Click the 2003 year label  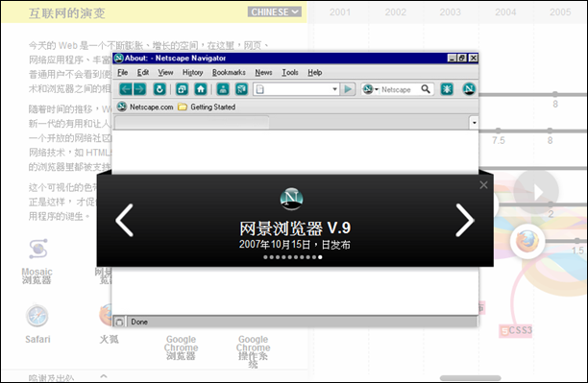pyautogui.click(x=450, y=12)
